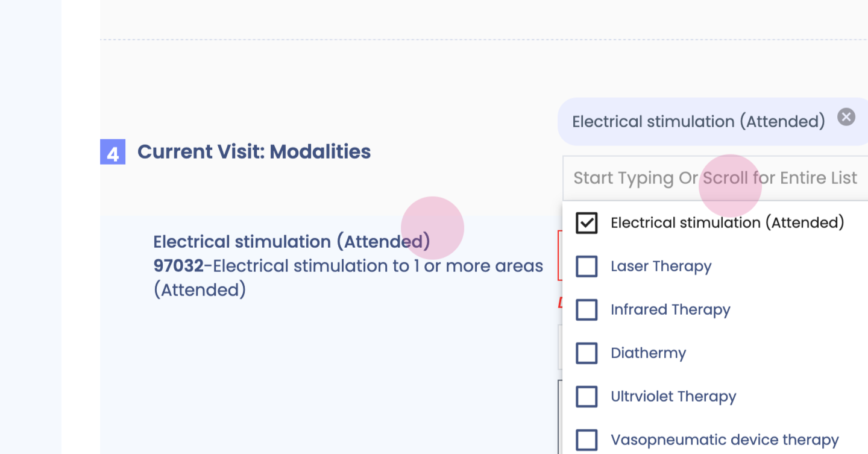
Task: Click the bold Electrical stimulation (Attended) row title
Action: click(x=291, y=242)
